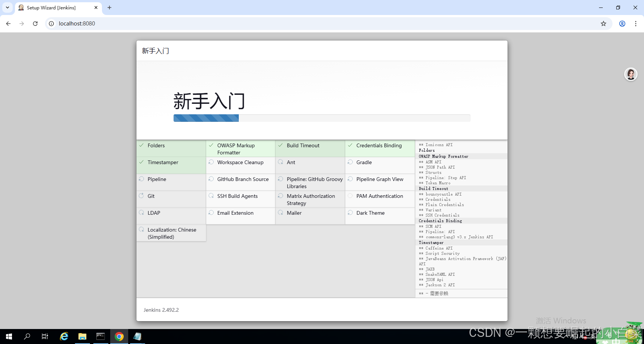Viewport: 644px width, 344px height.
Task: Bookmark this page with the star icon
Action: tap(604, 24)
